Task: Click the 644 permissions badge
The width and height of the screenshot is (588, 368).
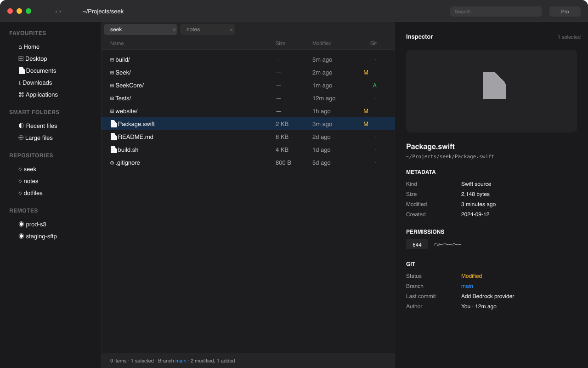Action: (x=417, y=245)
